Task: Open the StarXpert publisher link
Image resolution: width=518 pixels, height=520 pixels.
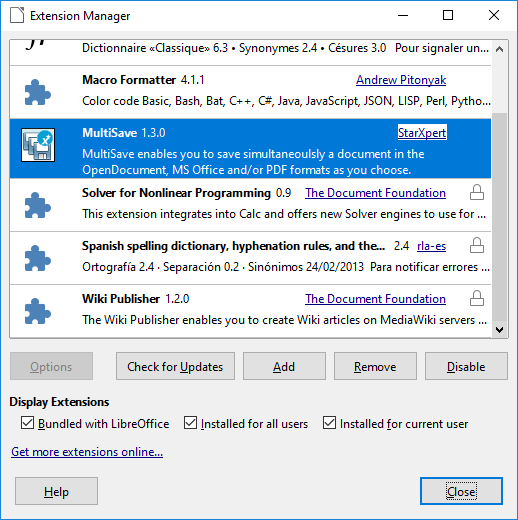Action: click(x=422, y=133)
